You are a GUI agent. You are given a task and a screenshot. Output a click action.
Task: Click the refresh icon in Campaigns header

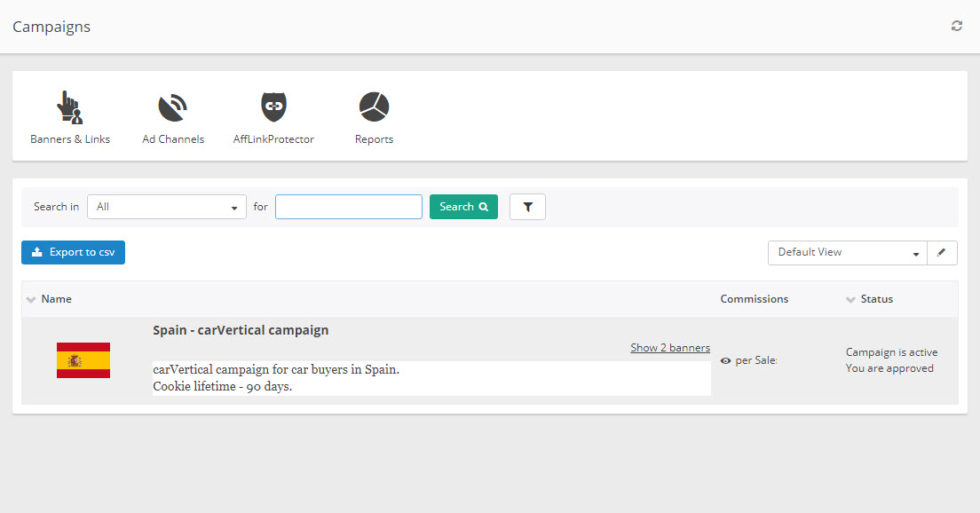click(x=956, y=26)
